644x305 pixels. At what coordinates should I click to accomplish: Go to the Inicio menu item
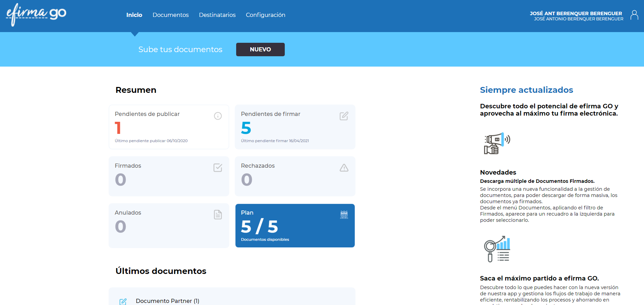pos(134,15)
